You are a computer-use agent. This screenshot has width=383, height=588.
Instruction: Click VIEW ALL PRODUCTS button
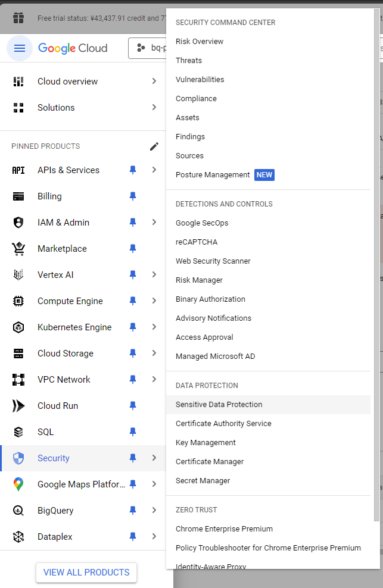point(86,573)
